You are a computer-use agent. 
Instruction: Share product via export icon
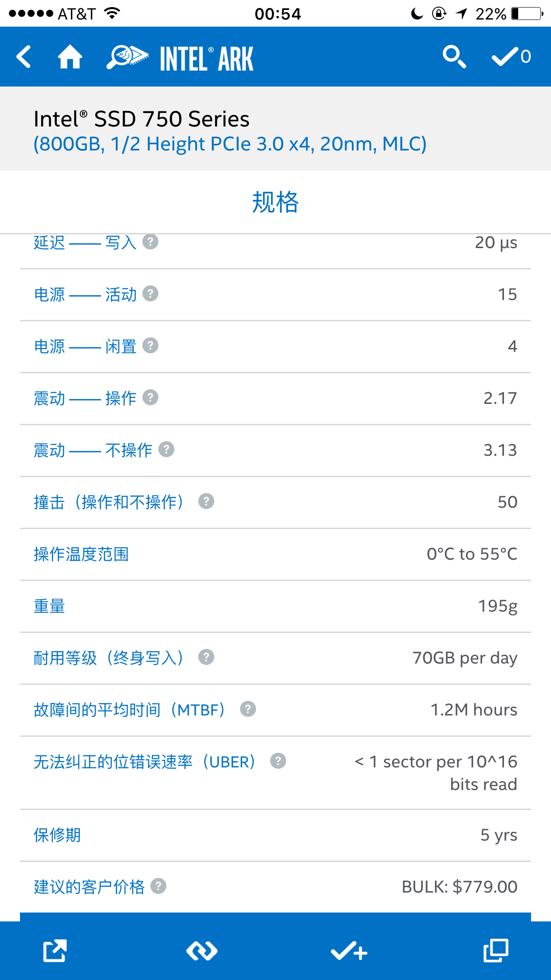pos(55,951)
